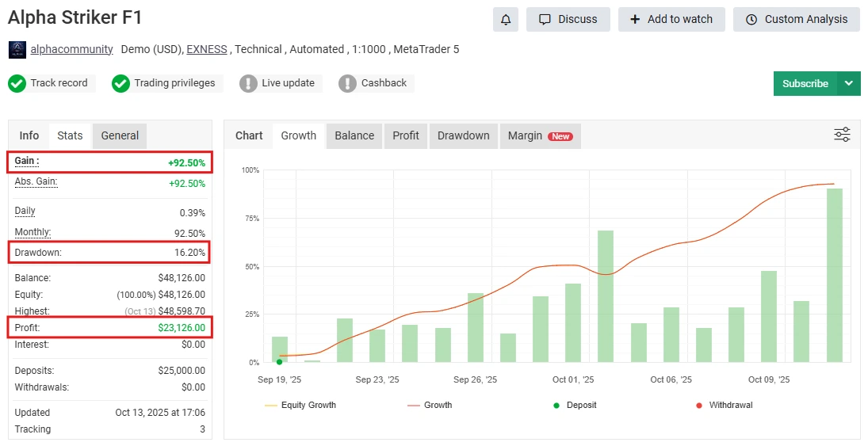The width and height of the screenshot is (868, 446).
Task: Switch to the Stats tab
Action: 70,135
